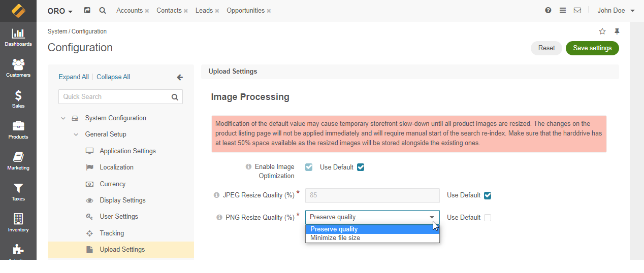Toggle Use Default for Enable Image Optimization
Image resolution: width=644 pixels, height=273 pixels.
tap(361, 167)
